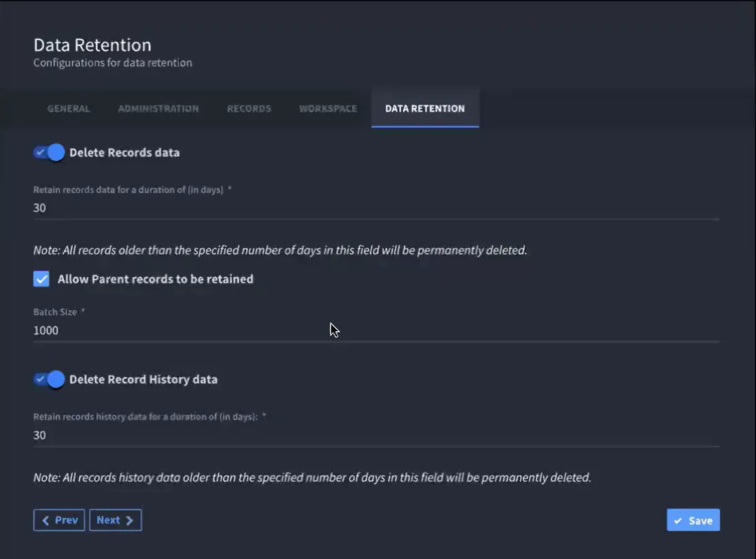This screenshot has height=559, width=756.
Task: Click the permanent deletion note for records
Action: tap(280, 250)
